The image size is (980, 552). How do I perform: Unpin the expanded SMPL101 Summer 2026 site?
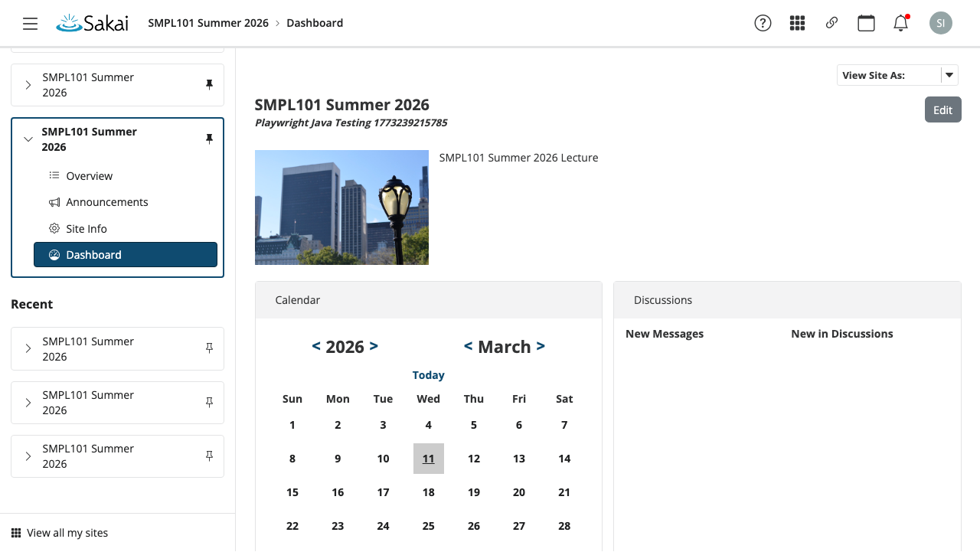(209, 139)
